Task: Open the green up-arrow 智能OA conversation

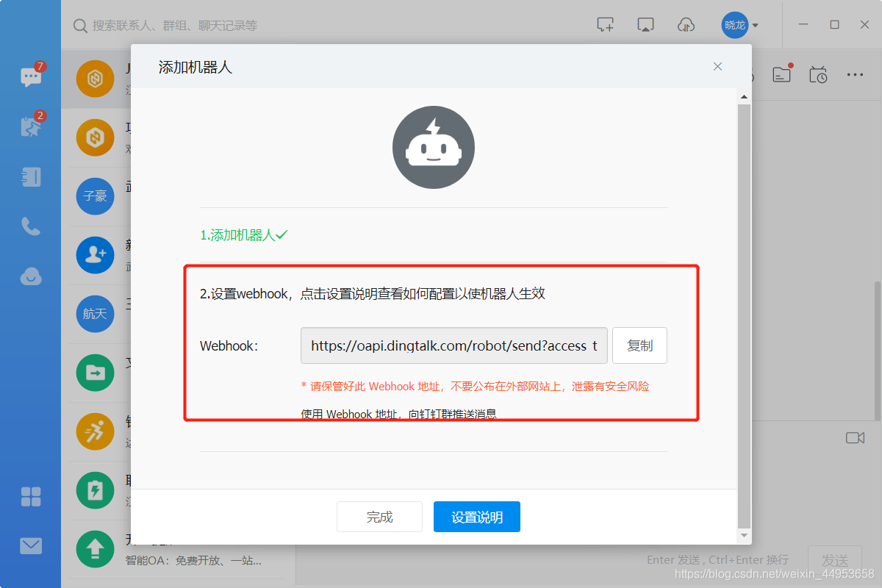Action: click(96, 549)
